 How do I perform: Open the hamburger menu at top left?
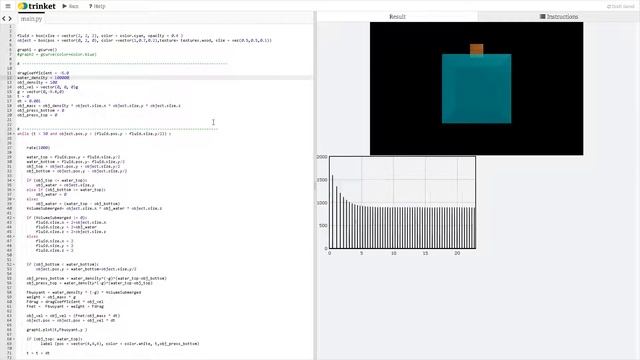point(8,6)
